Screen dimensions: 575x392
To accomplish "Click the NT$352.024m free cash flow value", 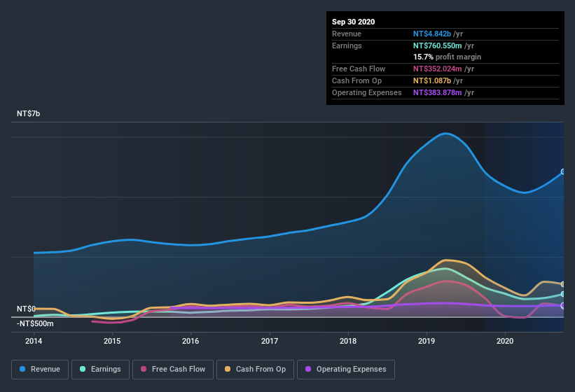I will [x=438, y=69].
